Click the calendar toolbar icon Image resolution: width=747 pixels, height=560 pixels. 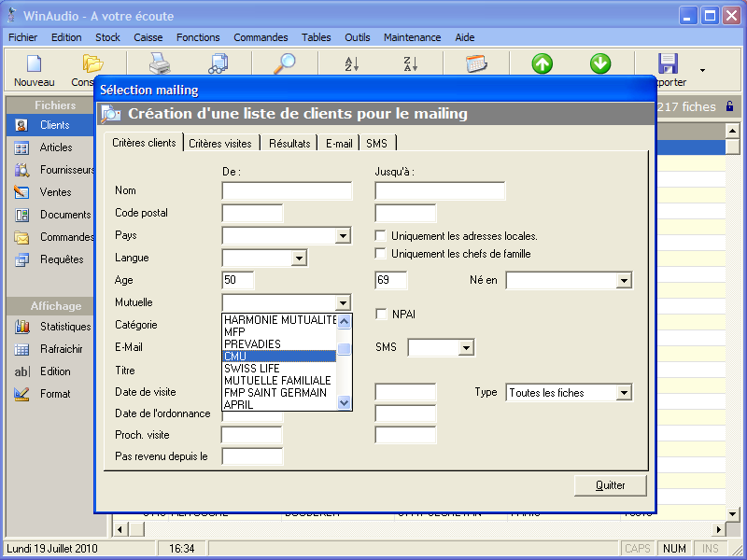tap(476, 63)
